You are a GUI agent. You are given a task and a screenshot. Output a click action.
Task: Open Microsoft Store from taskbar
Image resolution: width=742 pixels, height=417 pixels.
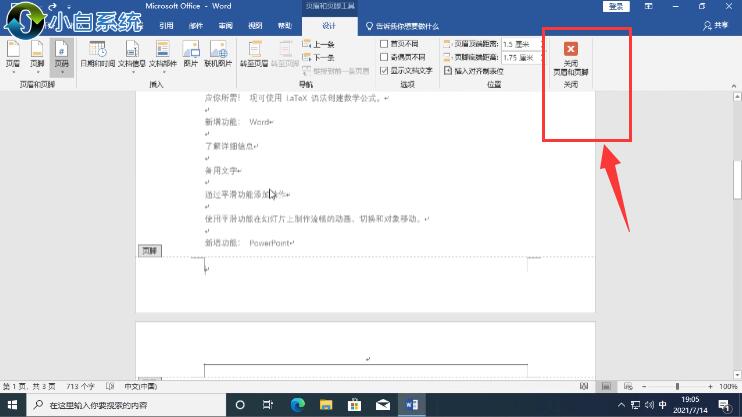(354, 405)
